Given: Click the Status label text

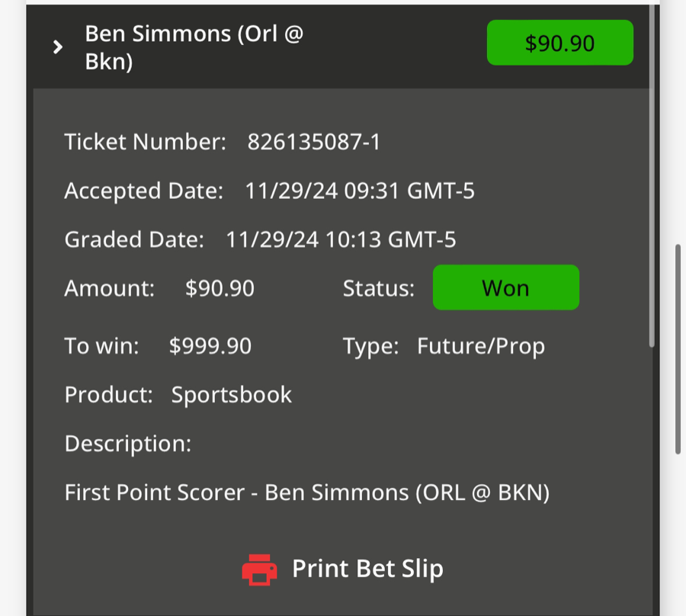Looking at the screenshot, I should pyautogui.click(x=378, y=287).
